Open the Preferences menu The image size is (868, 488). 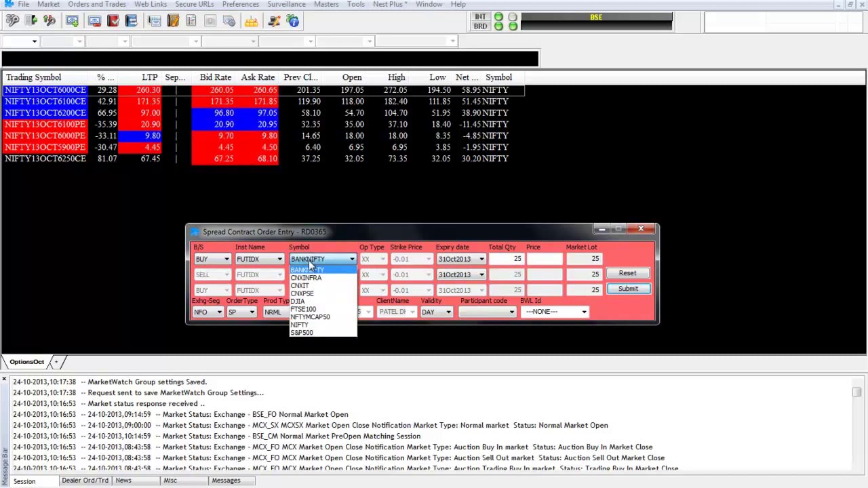click(x=241, y=4)
